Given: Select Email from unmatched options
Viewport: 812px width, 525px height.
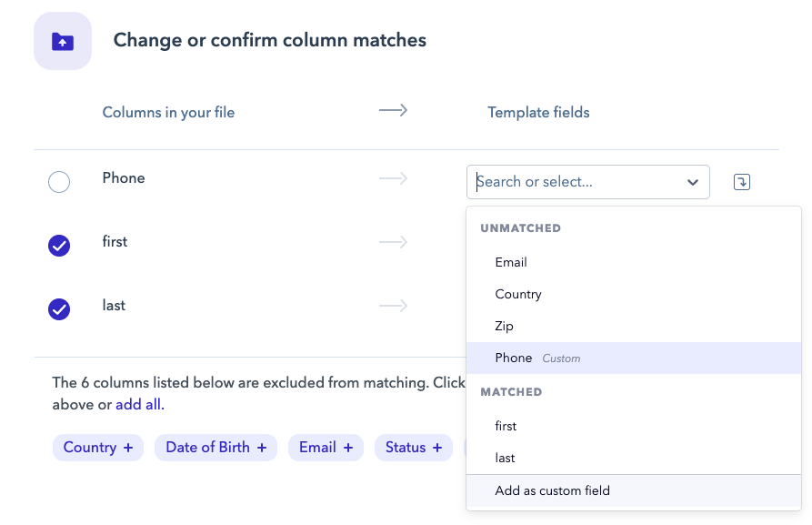Looking at the screenshot, I should tap(511, 262).
